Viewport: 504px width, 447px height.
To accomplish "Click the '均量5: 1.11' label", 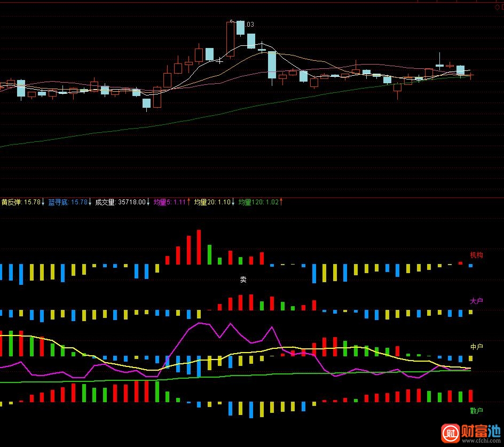I will coord(169,202).
